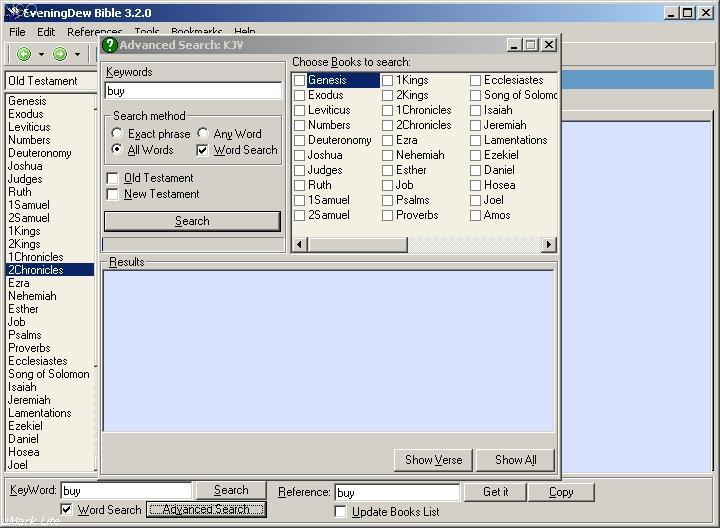Check the Lamentations book checkbox

[x=475, y=140]
